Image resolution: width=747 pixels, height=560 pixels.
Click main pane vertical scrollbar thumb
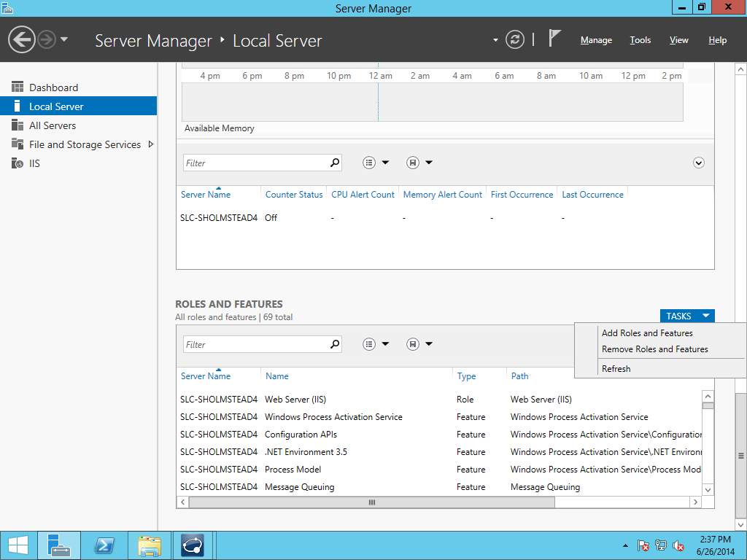741,455
